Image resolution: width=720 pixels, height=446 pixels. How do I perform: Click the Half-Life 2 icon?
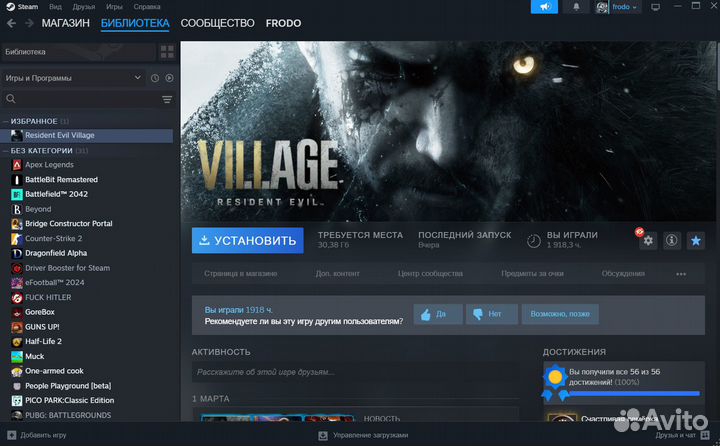point(17,342)
